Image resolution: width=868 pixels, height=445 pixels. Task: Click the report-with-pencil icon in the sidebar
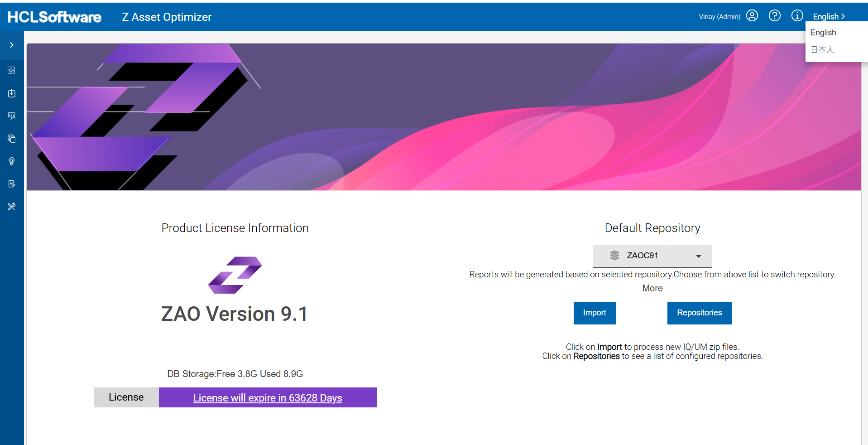click(12, 184)
